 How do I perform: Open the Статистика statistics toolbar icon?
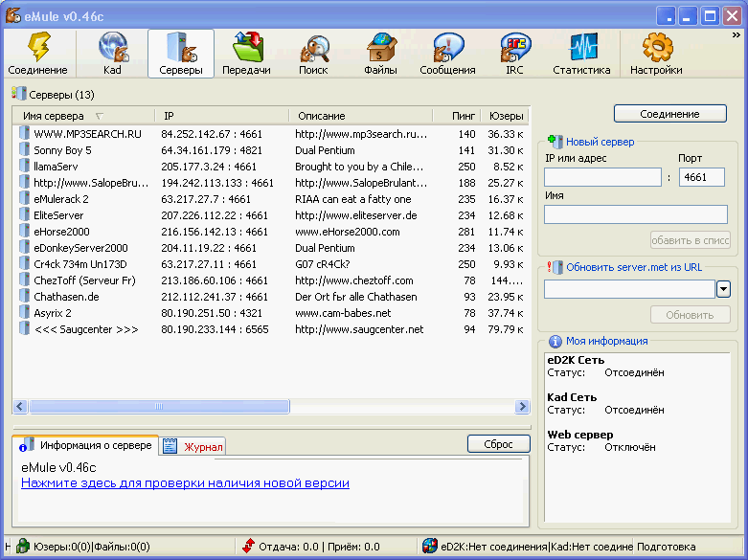582,47
